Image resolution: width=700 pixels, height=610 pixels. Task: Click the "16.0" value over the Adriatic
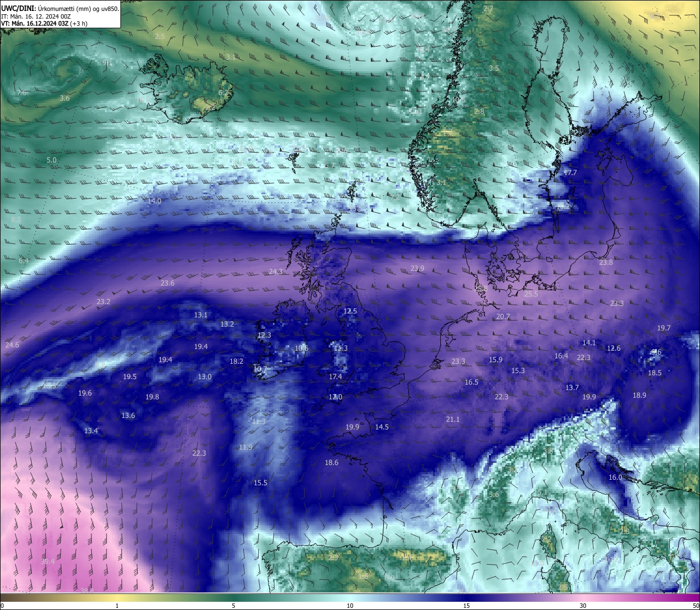tap(615, 477)
